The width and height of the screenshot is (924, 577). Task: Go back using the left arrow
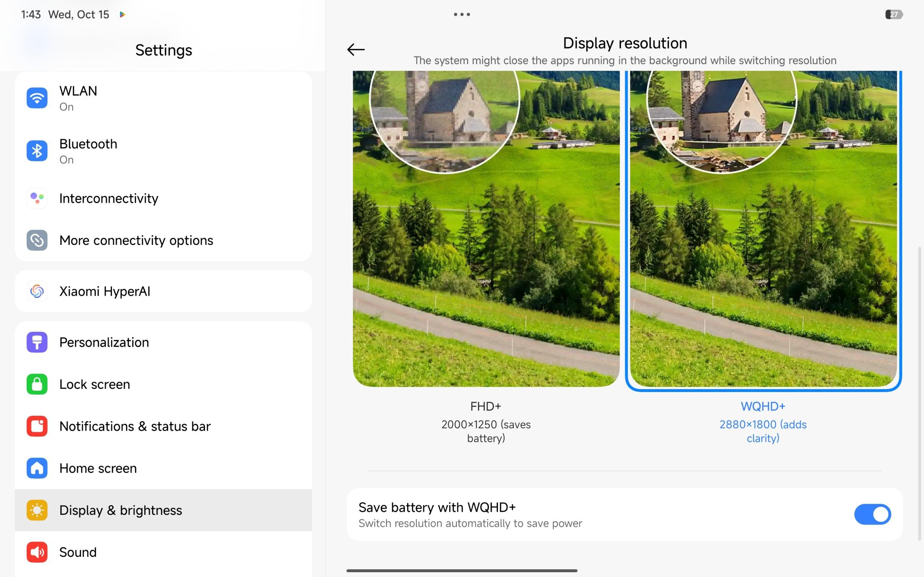356,50
